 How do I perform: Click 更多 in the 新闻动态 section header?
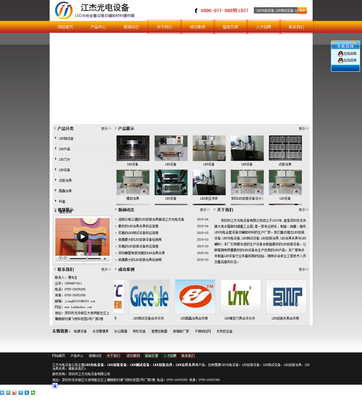pos(205,210)
